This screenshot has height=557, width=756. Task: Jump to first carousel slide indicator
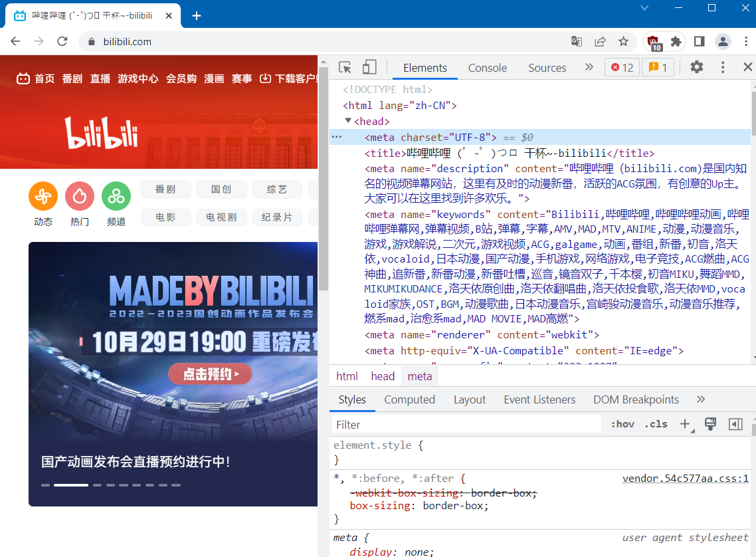tap(46, 485)
